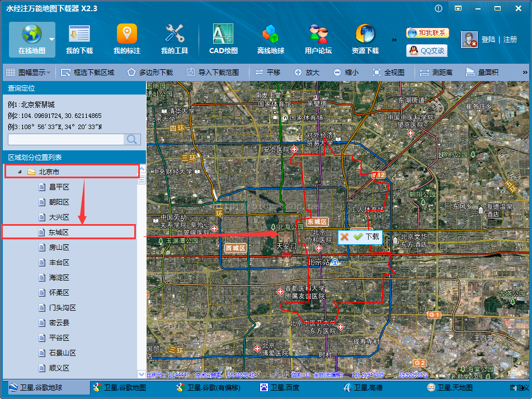The height and width of the screenshot is (399, 532).
Task: Click the location search input field
Action: click(x=66, y=139)
